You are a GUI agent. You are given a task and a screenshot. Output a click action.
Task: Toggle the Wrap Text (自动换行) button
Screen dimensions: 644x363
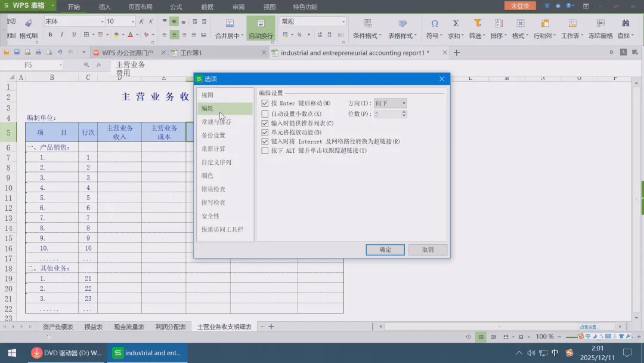(x=261, y=28)
